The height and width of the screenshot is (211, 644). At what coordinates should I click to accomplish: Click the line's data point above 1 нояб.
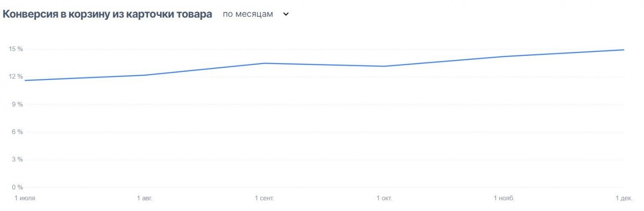click(x=504, y=56)
